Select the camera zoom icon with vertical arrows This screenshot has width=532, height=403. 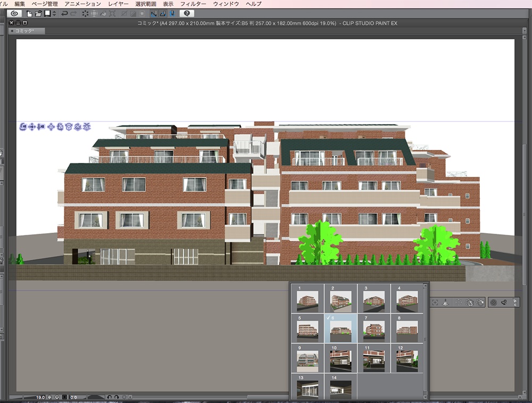[40, 127]
